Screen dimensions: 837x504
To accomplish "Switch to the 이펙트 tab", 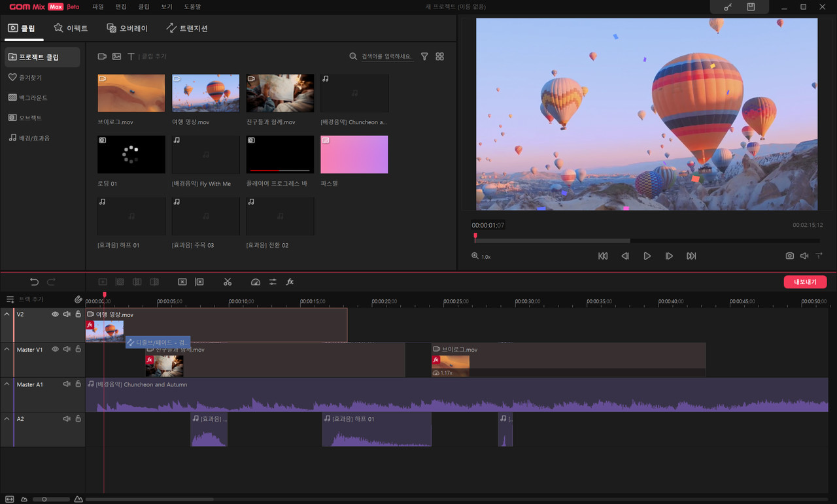I will (x=71, y=28).
